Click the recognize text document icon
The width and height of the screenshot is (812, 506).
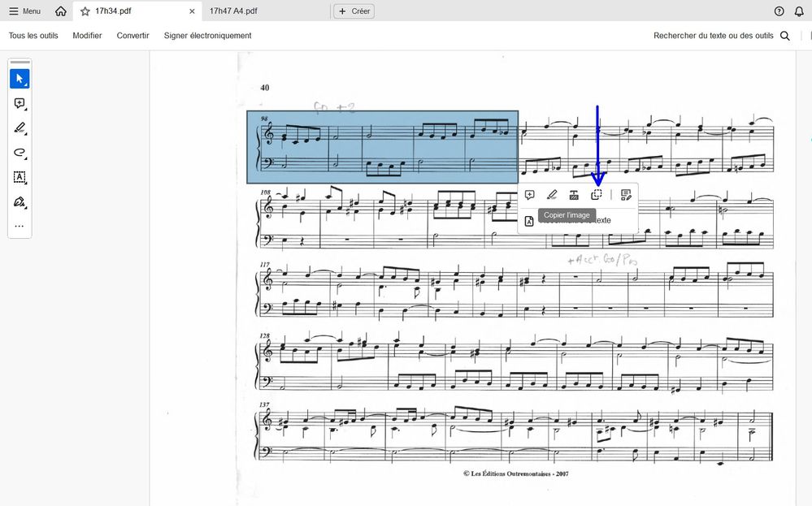528,221
